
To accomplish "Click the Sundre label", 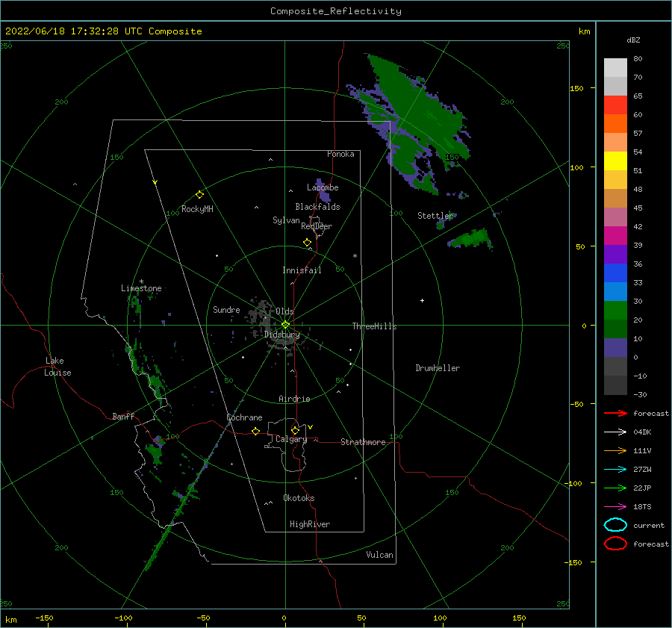I will click(226, 309).
